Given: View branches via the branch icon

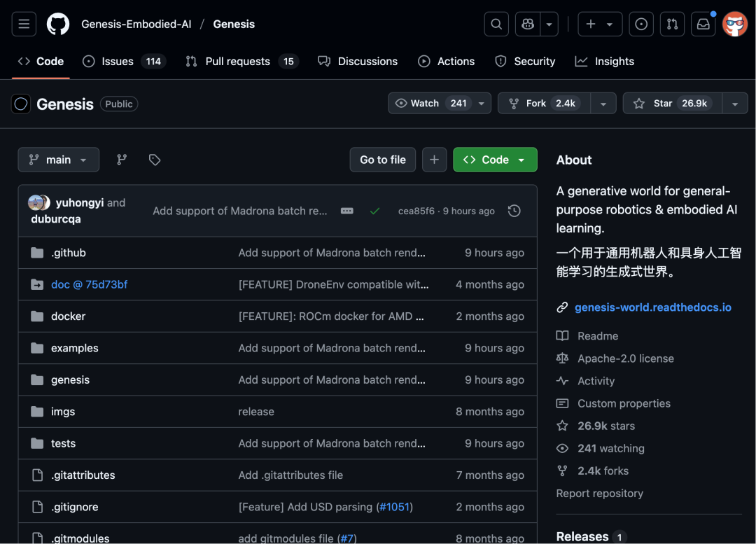Looking at the screenshot, I should pos(122,160).
